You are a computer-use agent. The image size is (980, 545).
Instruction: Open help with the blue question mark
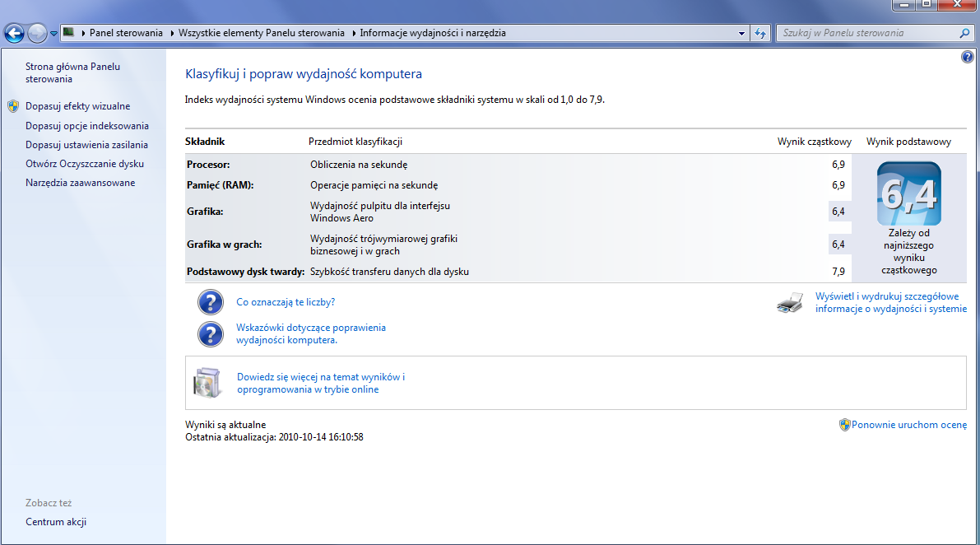coord(968,57)
